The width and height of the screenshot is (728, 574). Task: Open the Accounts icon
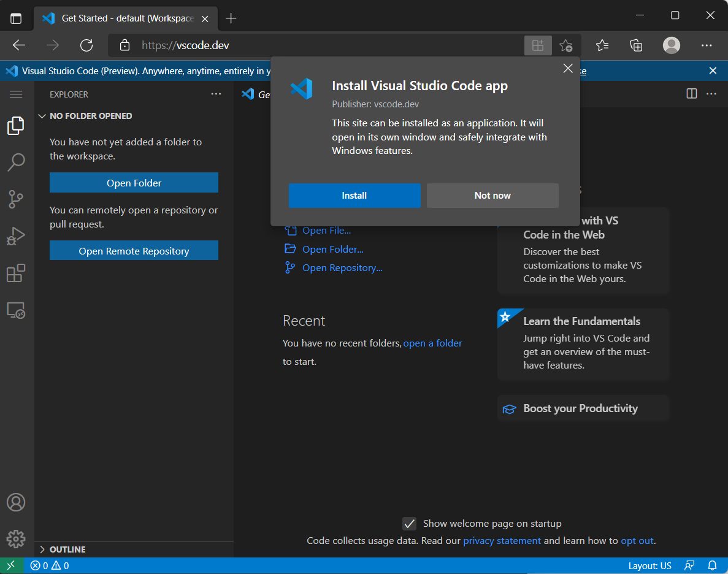(x=16, y=502)
